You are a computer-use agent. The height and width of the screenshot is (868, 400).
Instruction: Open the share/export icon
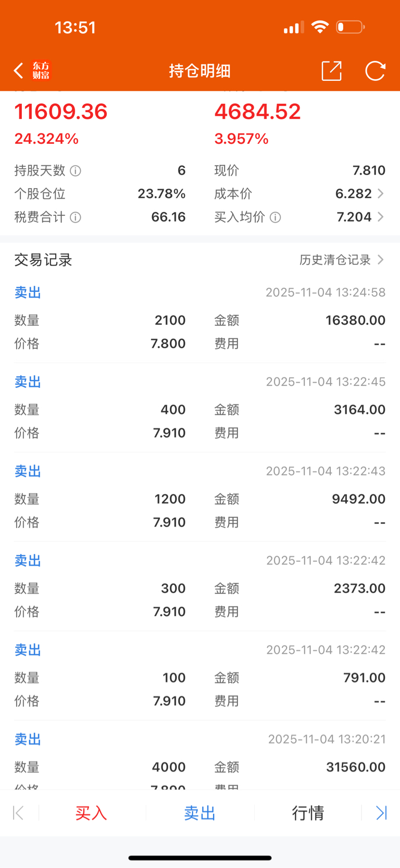tap(331, 70)
